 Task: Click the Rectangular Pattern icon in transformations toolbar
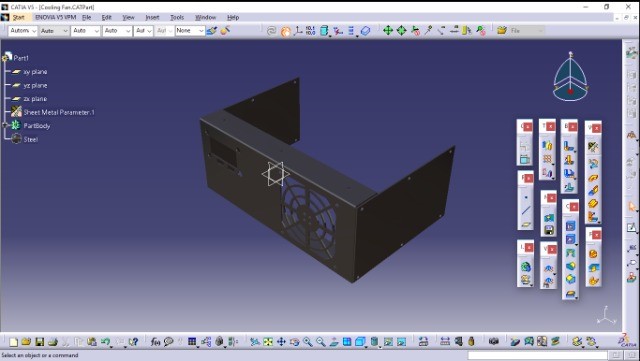click(x=547, y=159)
